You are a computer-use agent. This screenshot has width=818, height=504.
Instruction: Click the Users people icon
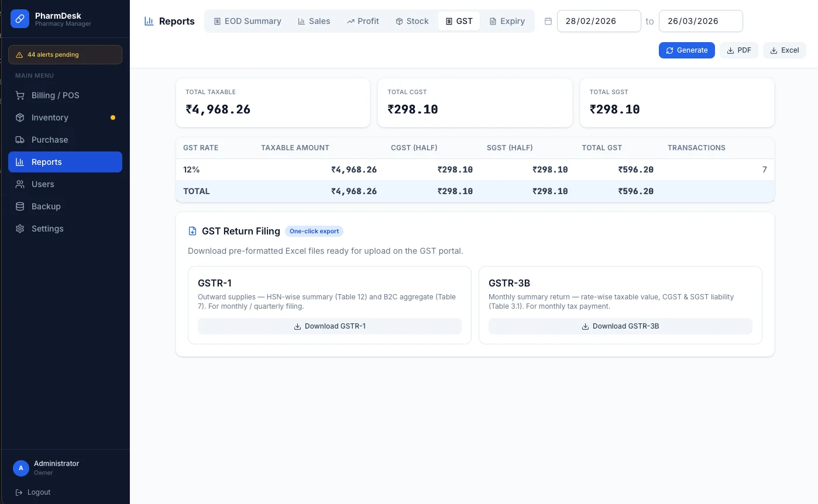click(x=20, y=184)
